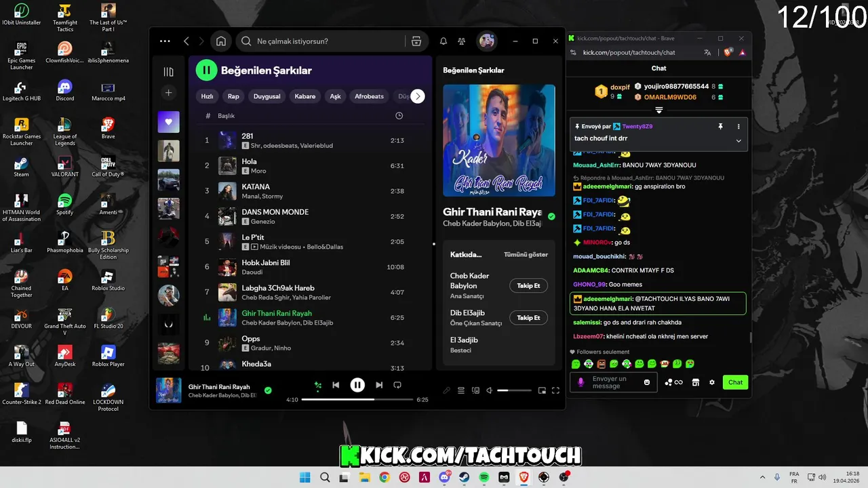868x488 pixels.
Task: Follow Dib El3ajib with Takip Et
Action: tap(528, 318)
